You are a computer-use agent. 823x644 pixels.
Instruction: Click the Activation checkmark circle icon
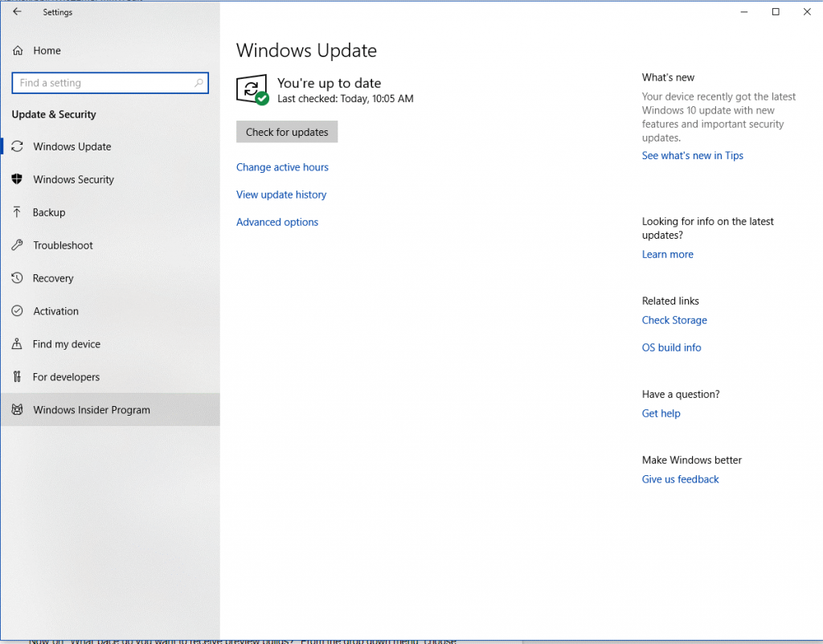(x=18, y=310)
